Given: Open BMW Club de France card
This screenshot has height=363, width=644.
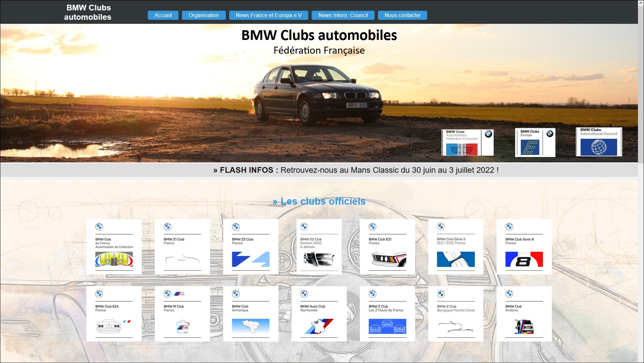Looking at the screenshot, I should coord(114,247).
